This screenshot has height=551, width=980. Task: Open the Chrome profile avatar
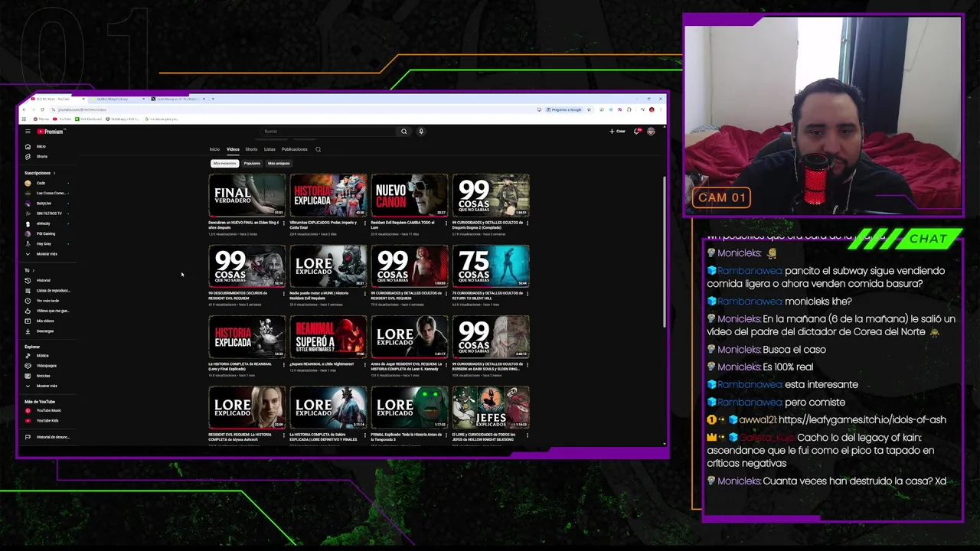652,109
